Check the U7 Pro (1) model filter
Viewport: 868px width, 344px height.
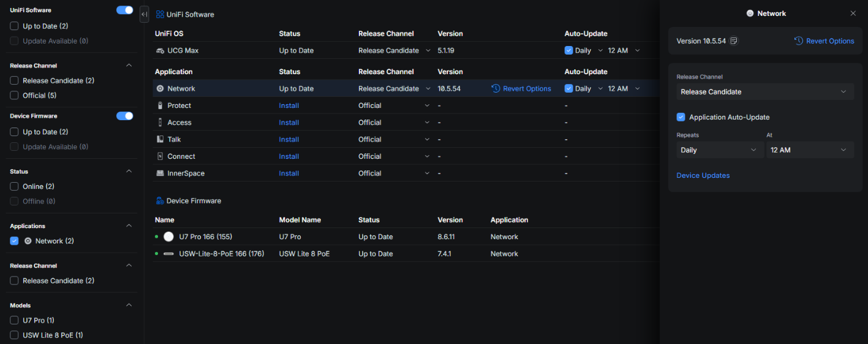pos(14,320)
